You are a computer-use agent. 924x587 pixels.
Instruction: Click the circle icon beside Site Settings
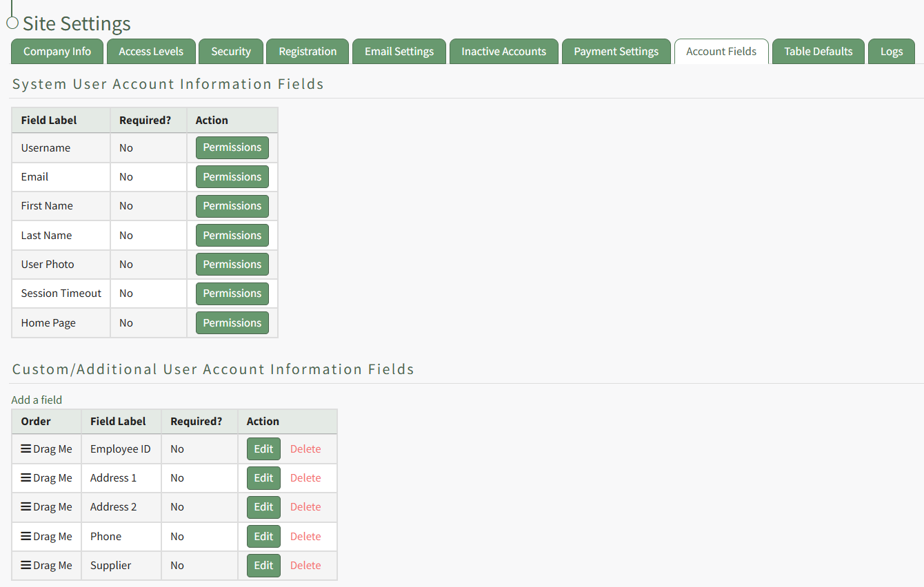click(12, 23)
